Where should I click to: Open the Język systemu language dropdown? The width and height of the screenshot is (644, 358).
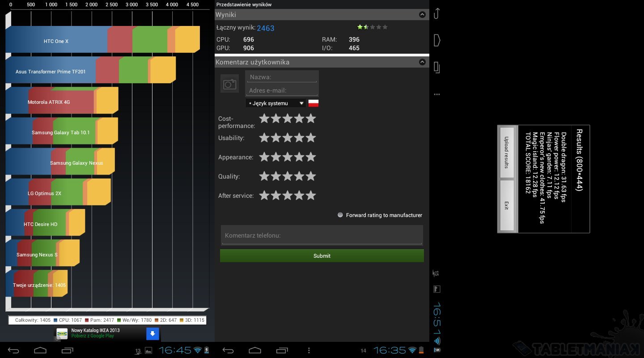(x=275, y=103)
